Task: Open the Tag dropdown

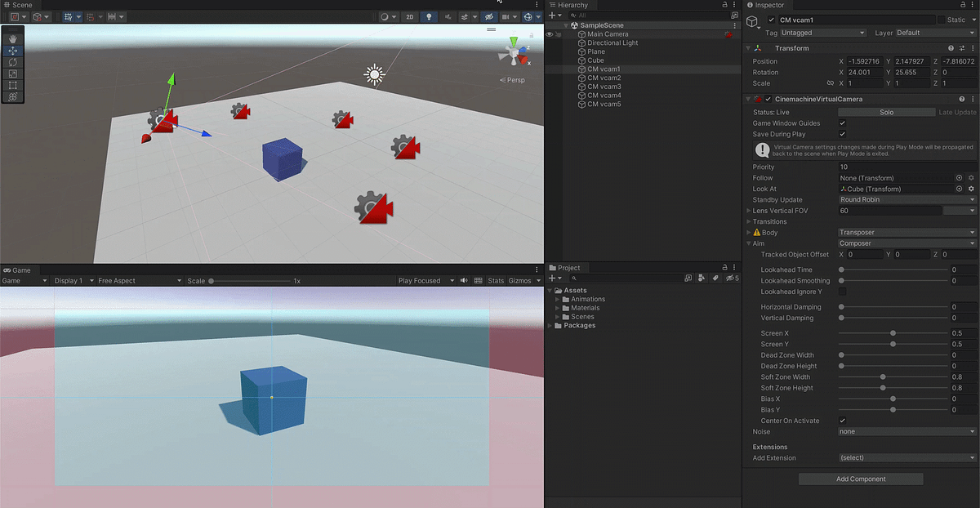Action: click(x=822, y=33)
